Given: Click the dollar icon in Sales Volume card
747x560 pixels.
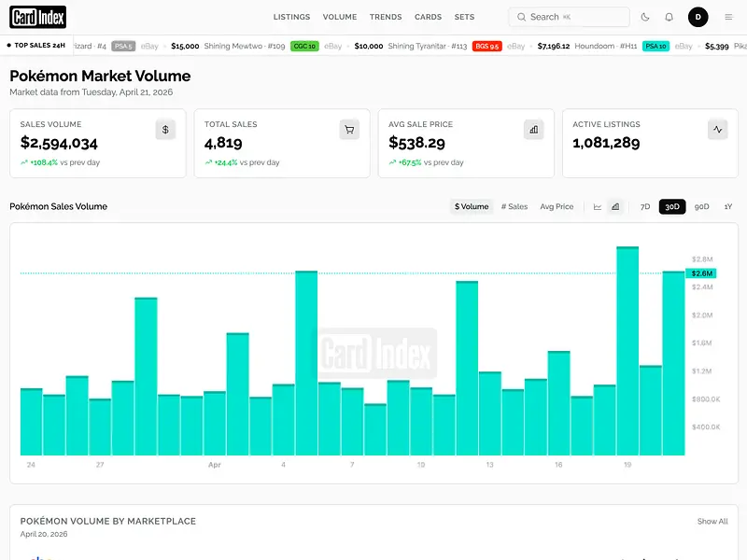Looking at the screenshot, I should click(x=165, y=130).
